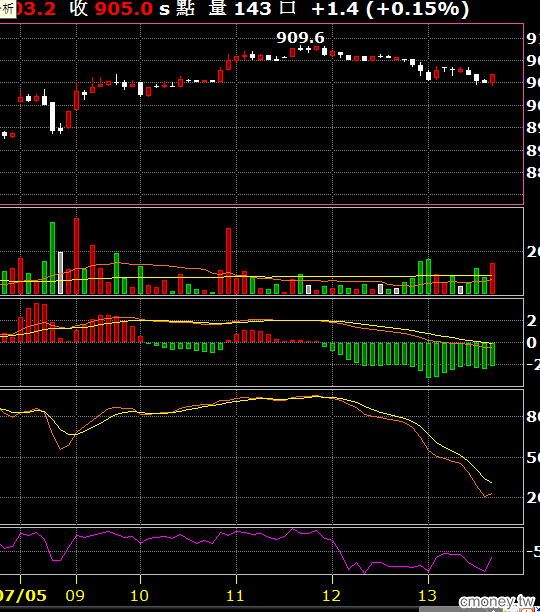
Task: Click the tallest red volume bar at 09
Action: (x=76, y=256)
